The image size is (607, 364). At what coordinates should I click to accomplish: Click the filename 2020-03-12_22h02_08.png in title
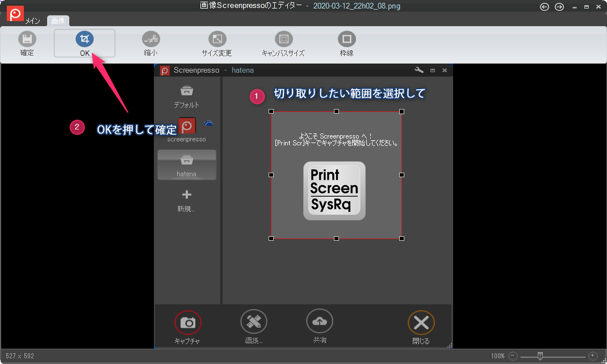pos(357,6)
